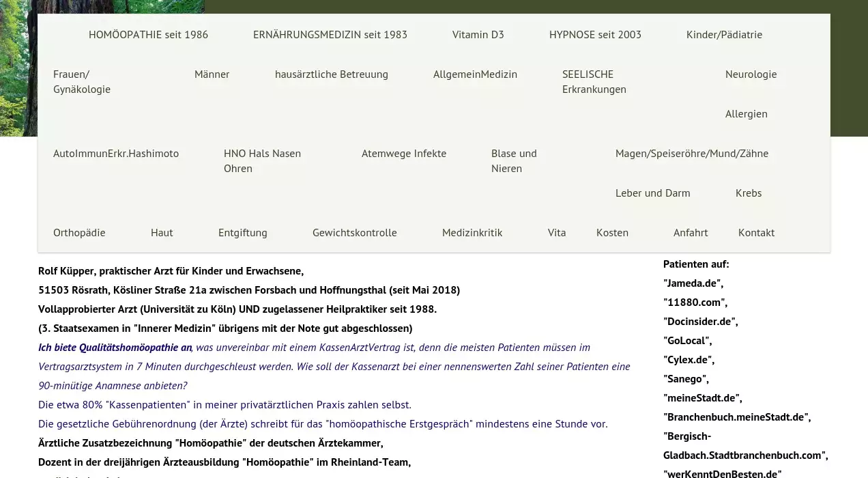Screen dimensions: 868x478
Task: View the Anfahrt directions page
Action: pyautogui.click(x=690, y=233)
